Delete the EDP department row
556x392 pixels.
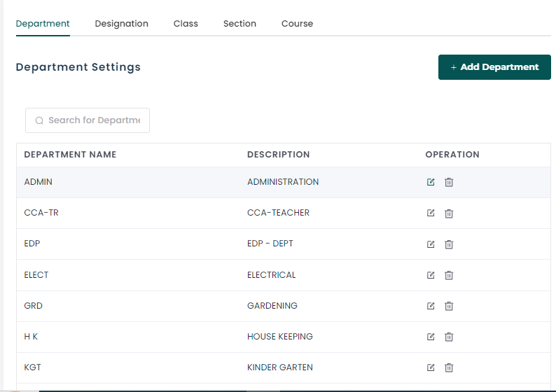click(x=449, y=244)
